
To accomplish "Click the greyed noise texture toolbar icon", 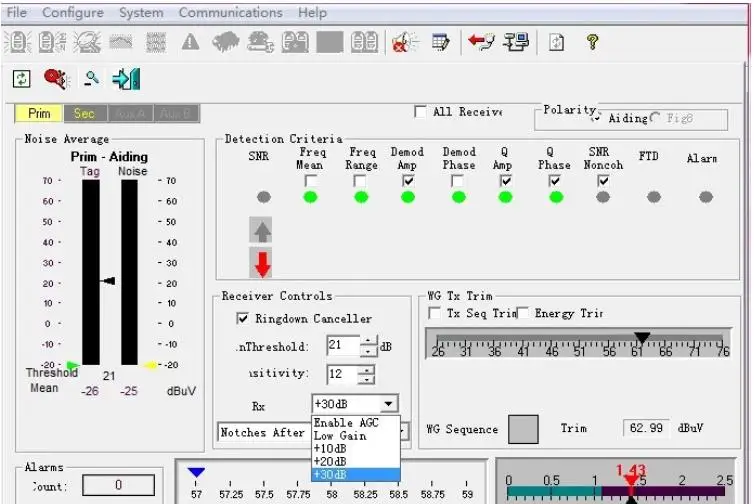I will 156,42.
